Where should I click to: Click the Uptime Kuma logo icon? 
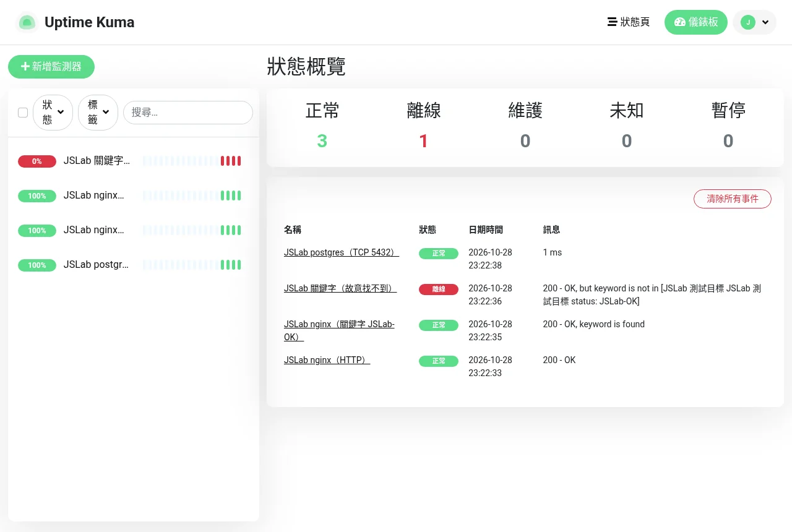pos(27,22)
